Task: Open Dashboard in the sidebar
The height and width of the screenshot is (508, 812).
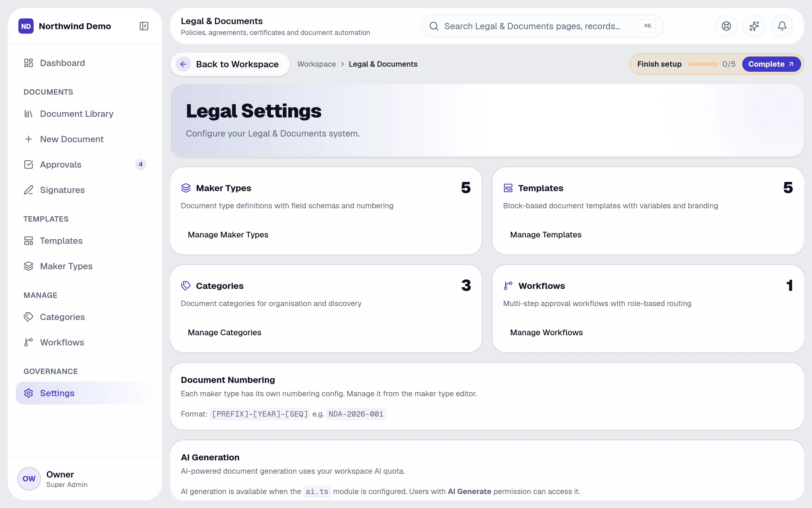Action: 85,63
